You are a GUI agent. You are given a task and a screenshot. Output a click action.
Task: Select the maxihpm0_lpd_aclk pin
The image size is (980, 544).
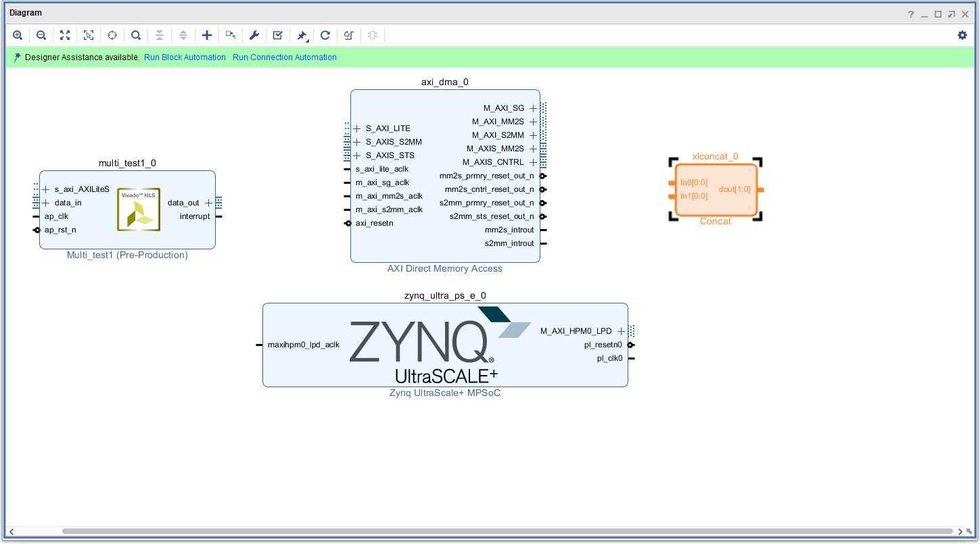pos(304,345)
